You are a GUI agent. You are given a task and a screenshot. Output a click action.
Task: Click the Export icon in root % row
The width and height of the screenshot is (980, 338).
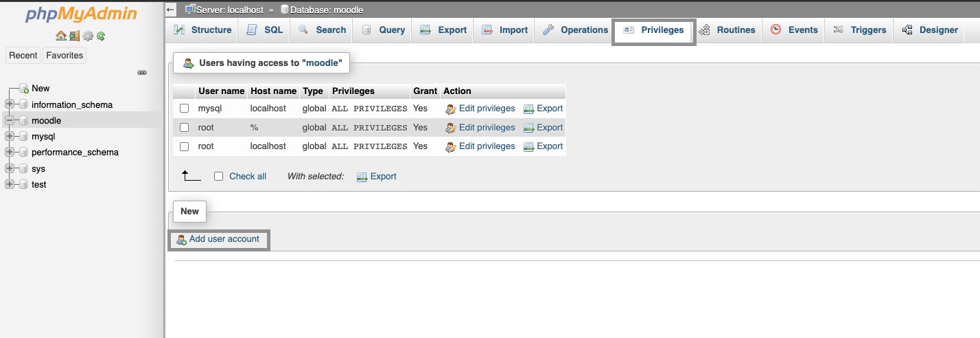[528, 128]
